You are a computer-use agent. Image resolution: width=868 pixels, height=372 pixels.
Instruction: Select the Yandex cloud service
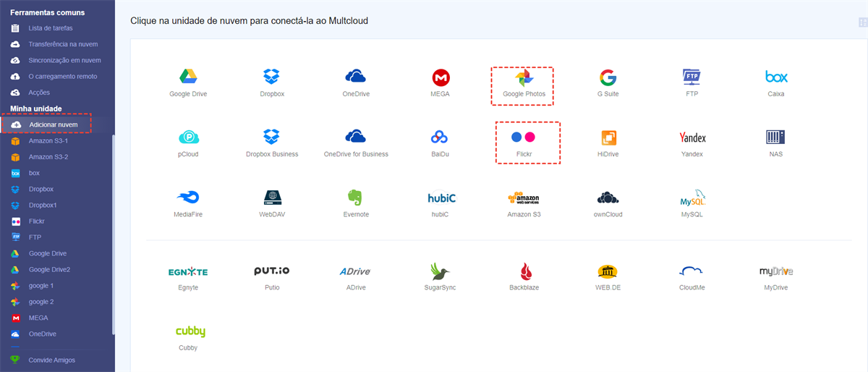click(693, 138)
